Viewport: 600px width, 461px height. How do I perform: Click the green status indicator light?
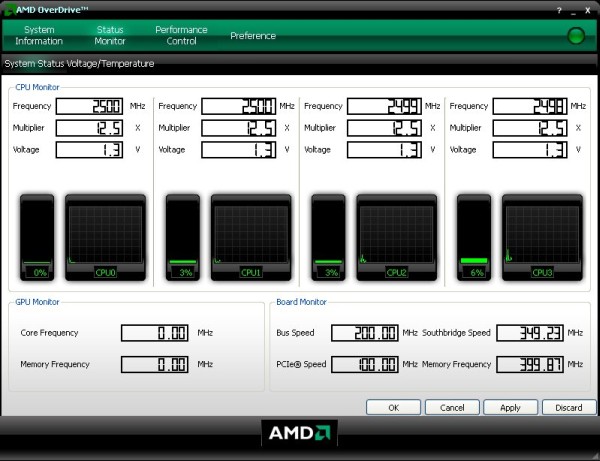pos(576,36)
